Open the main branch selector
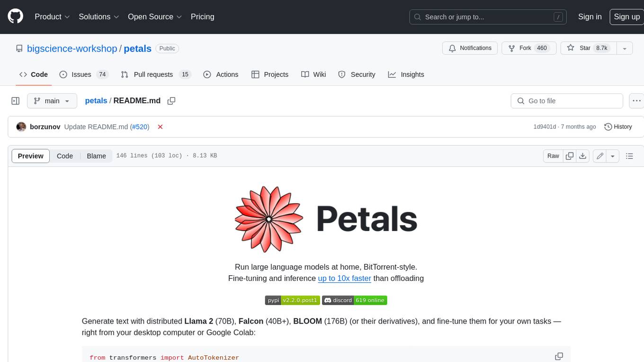The image size is (644, 362). [x=52, y=101]
